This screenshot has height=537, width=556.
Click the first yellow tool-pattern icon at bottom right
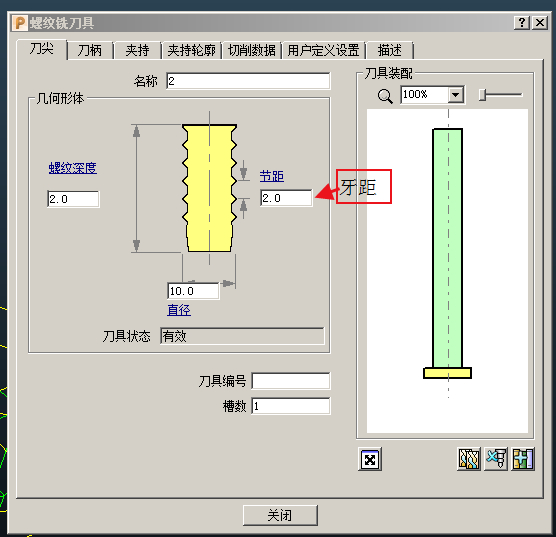coord(469,459)
